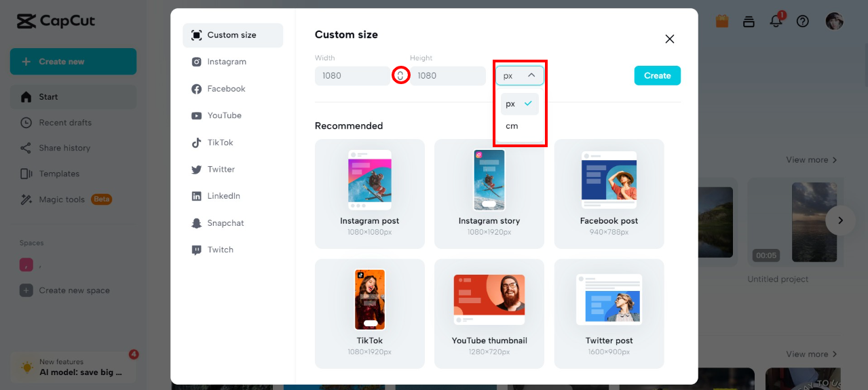Collapse the px unit dropdown
Viewport: 868px width, 390px height.
tap(520, 75)
